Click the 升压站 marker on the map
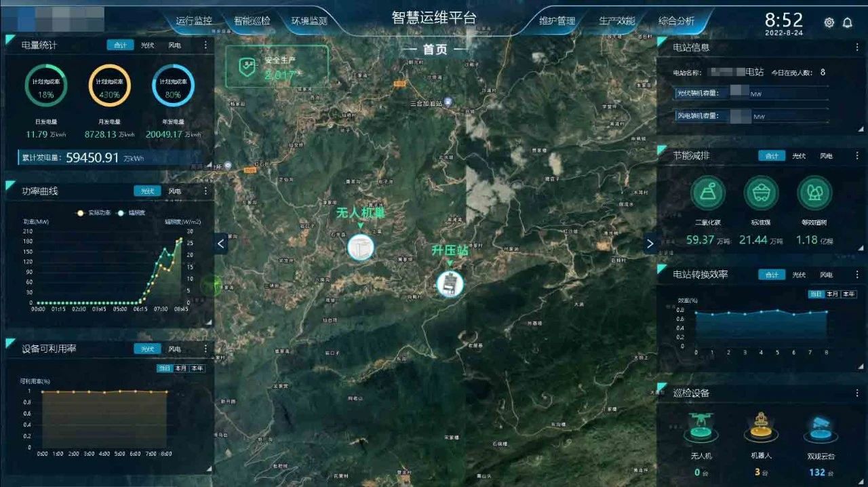Image resolution: width=868 pixels, height=487 pixels. click(448, 284)
